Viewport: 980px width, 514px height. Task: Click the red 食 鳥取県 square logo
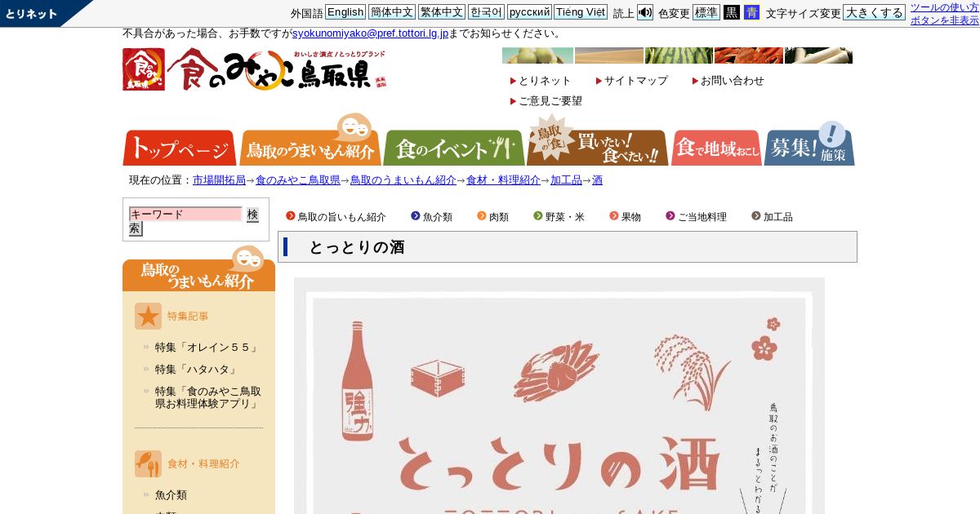pyautogui.click(x=144, y=69)
